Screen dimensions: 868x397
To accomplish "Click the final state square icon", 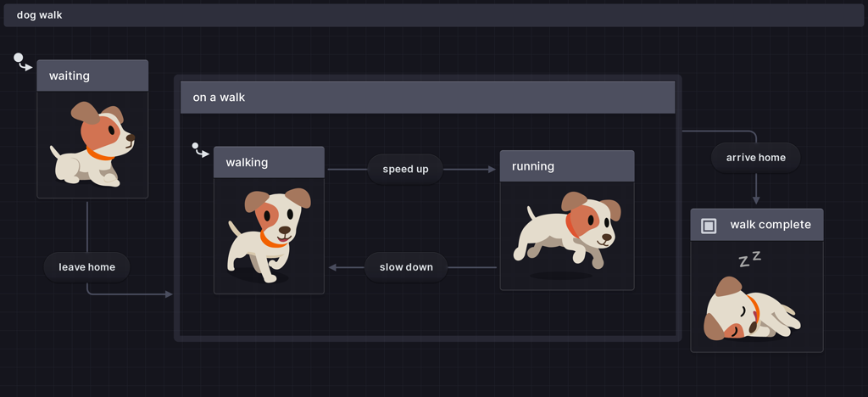I will (709, 226).
